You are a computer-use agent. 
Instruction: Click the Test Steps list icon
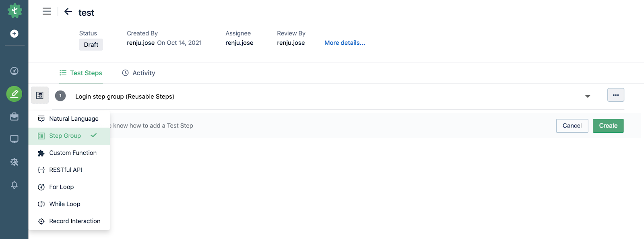click(x=63, y=73)
